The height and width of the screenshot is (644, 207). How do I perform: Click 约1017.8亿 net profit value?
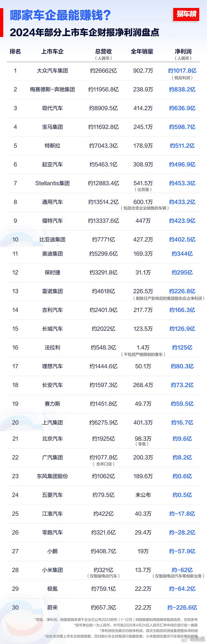(182, 71)
